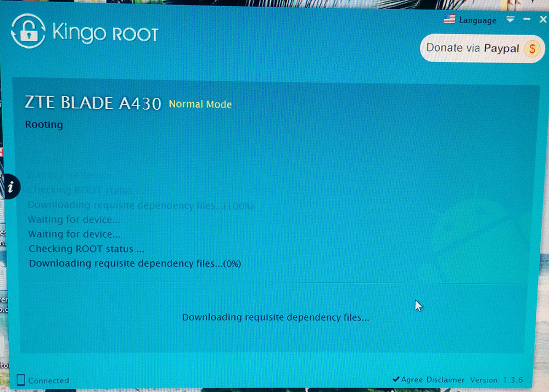The image size is (549, 392).
Task: Click the dollar coin icon
Action: click(532, 49)
